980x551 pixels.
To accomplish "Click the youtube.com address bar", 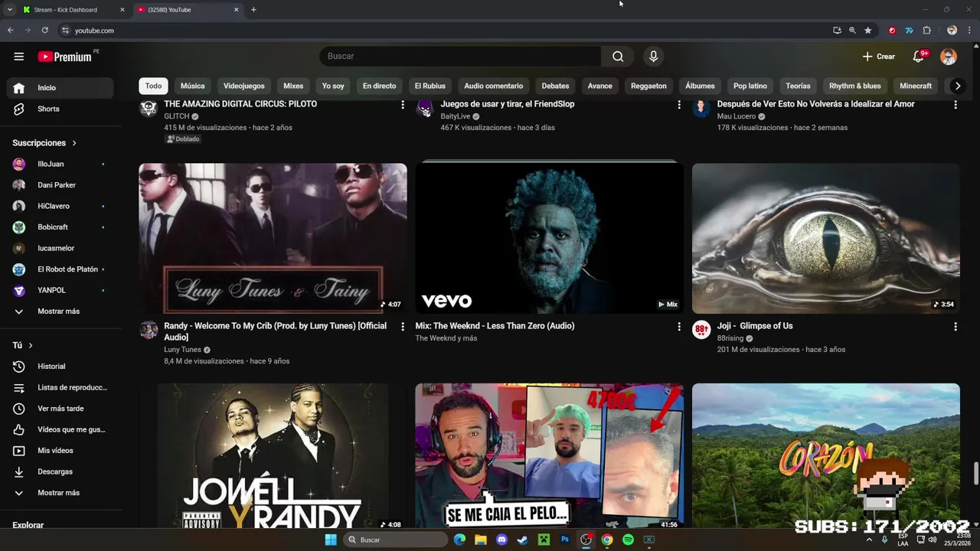I will [x=444, y=31].
